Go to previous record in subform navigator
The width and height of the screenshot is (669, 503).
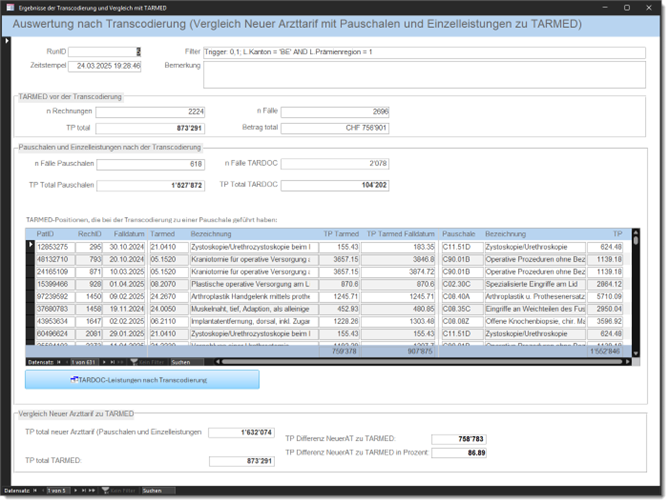(x=67, y=362)
